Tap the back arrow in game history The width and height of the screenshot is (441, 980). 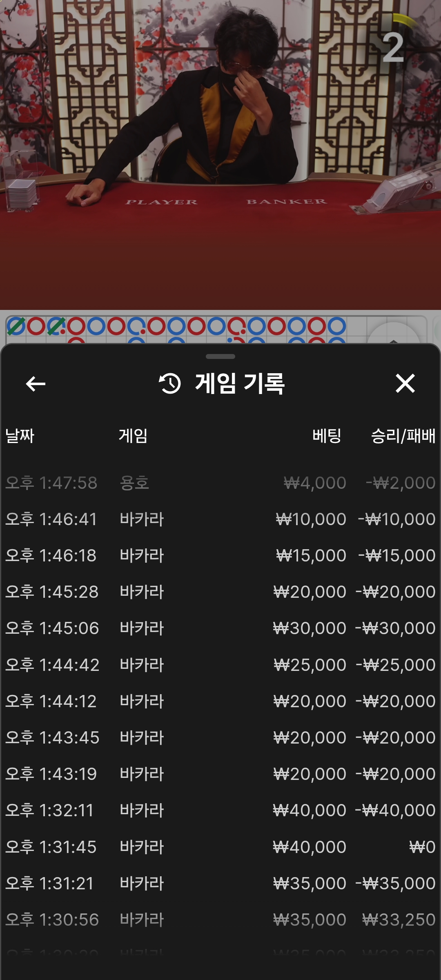(x=36, y=384)
